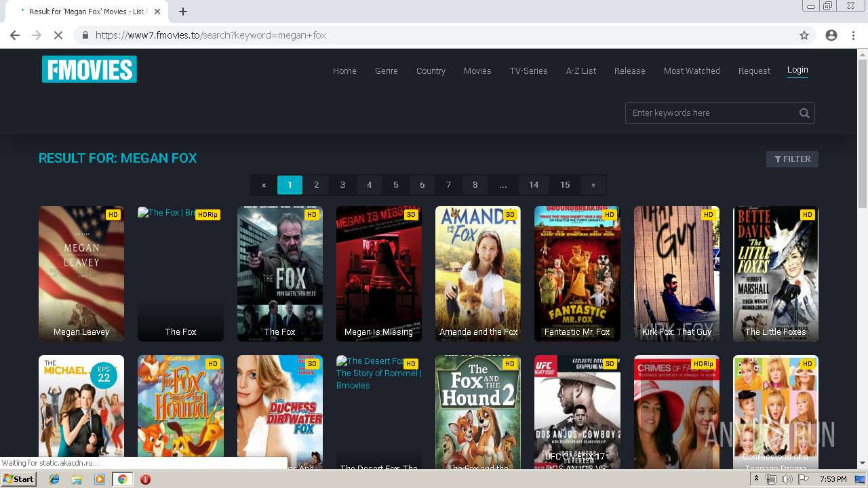Go to results page 2
The width and height of the screenshot is (868, 488).
(x=316, y=184)
